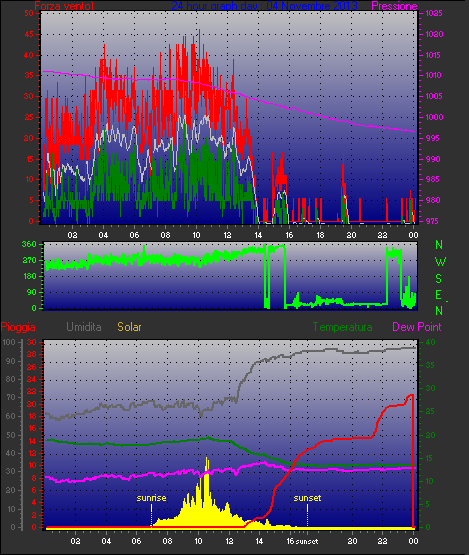Choose the 985 pressure axis value
Viewport: 469px width, 555px height.
433,179
